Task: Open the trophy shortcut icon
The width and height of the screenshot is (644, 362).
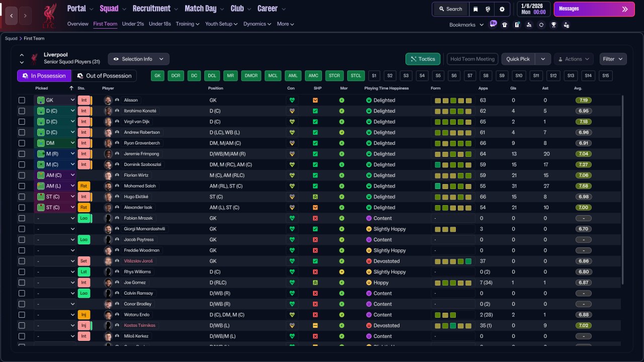Action: [x=553, y=25]
